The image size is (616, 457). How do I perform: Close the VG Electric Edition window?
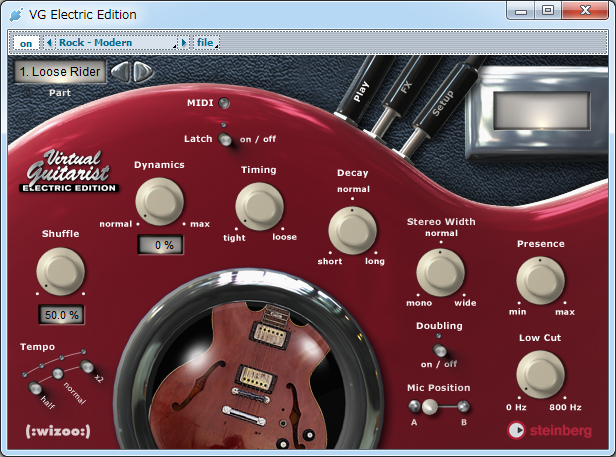coord(585,10)
